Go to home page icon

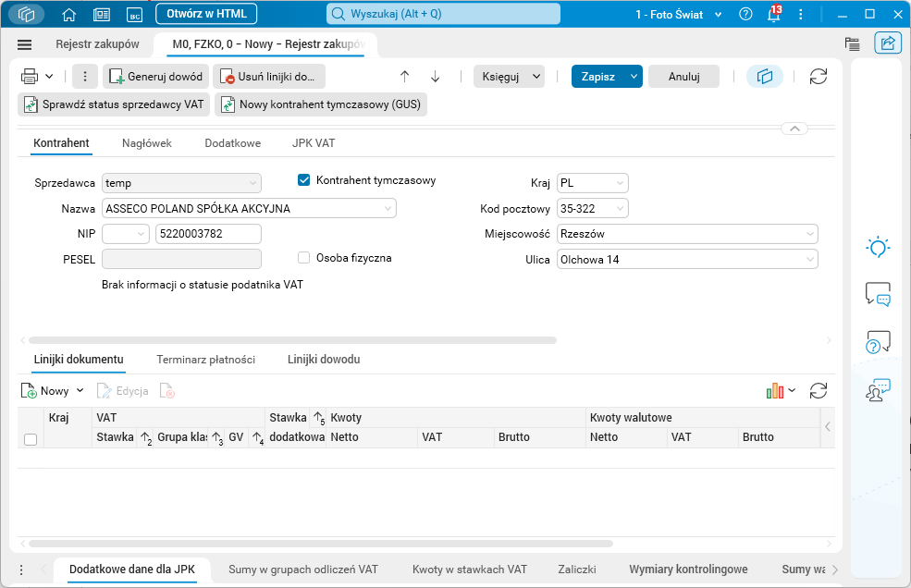click(x=69, y=15)
